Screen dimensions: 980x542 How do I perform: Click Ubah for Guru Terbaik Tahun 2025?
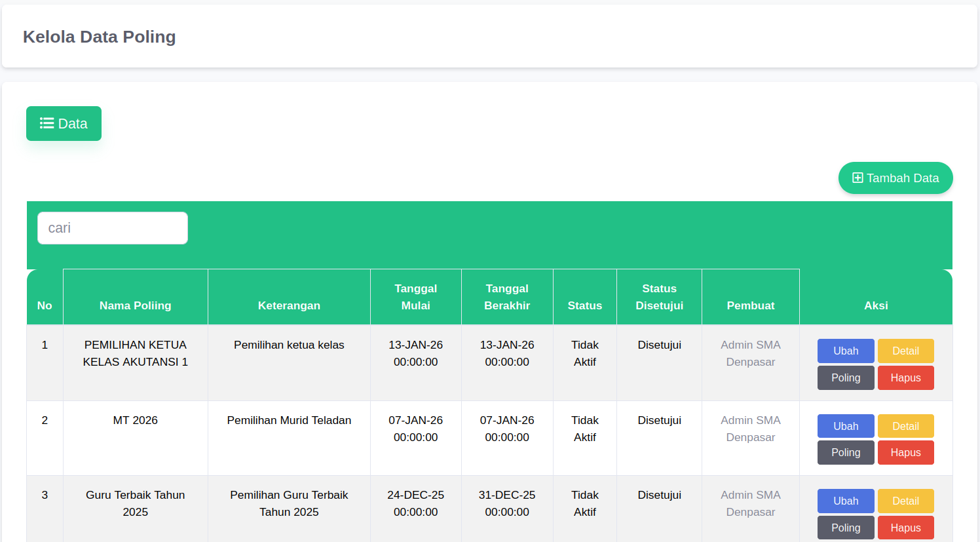pos(846,501)
